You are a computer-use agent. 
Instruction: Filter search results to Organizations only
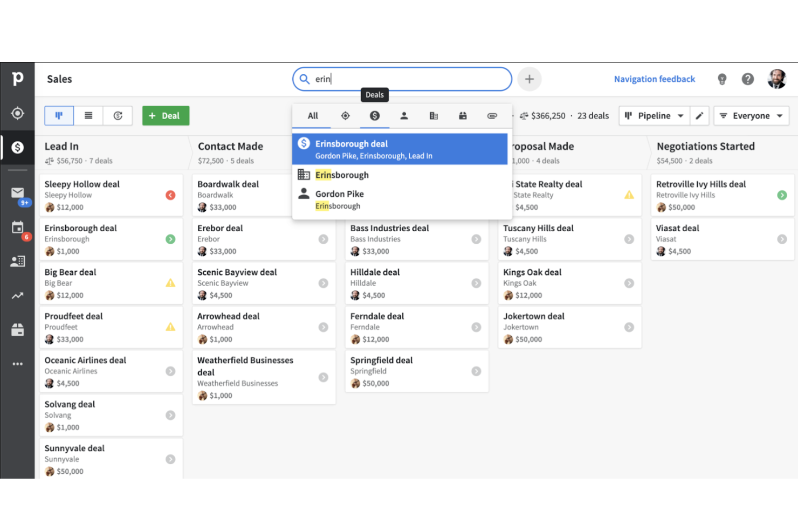point(434,115)
